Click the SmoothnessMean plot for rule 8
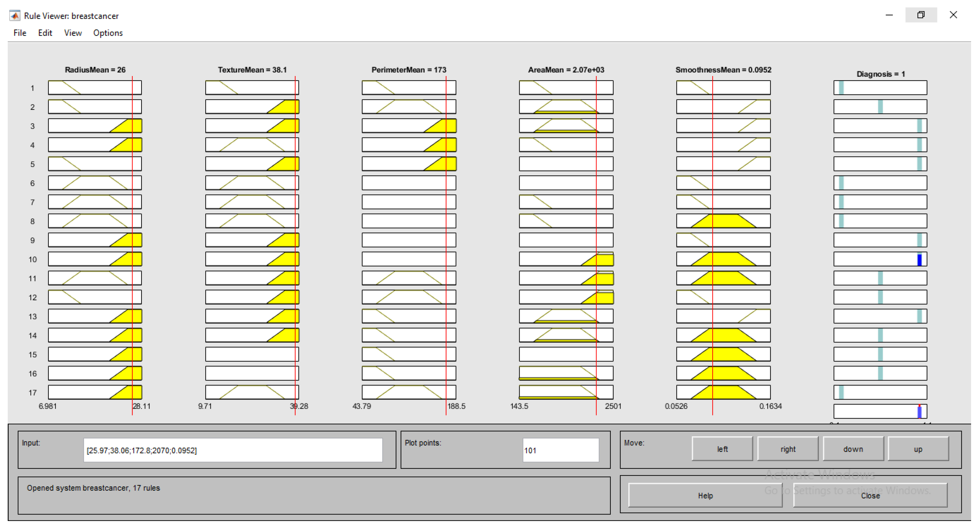The width and height of the screenshot is (980, 529). [x=723, y=221]
